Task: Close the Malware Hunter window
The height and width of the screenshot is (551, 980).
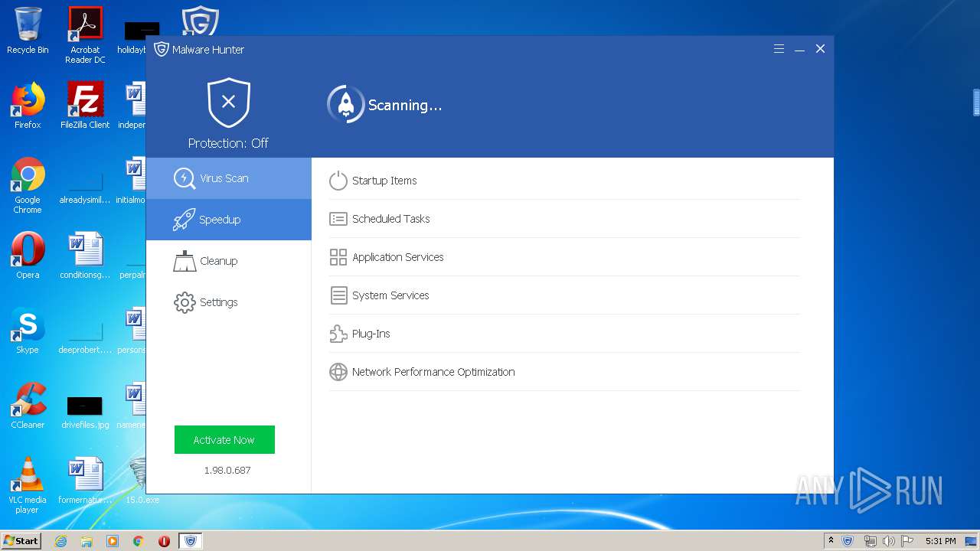Action: (820, 49)
